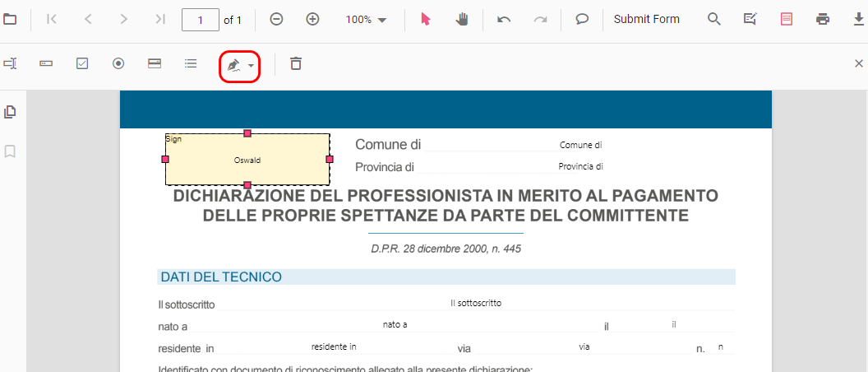This screenshot has height=372, width=868.
Task: Redo the last action
Action: [x=540, y=20]
